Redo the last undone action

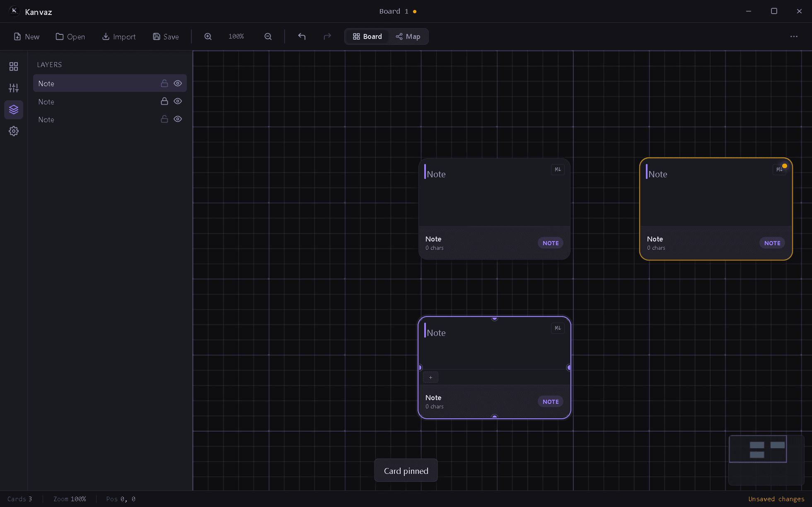[x=327, y=36]
